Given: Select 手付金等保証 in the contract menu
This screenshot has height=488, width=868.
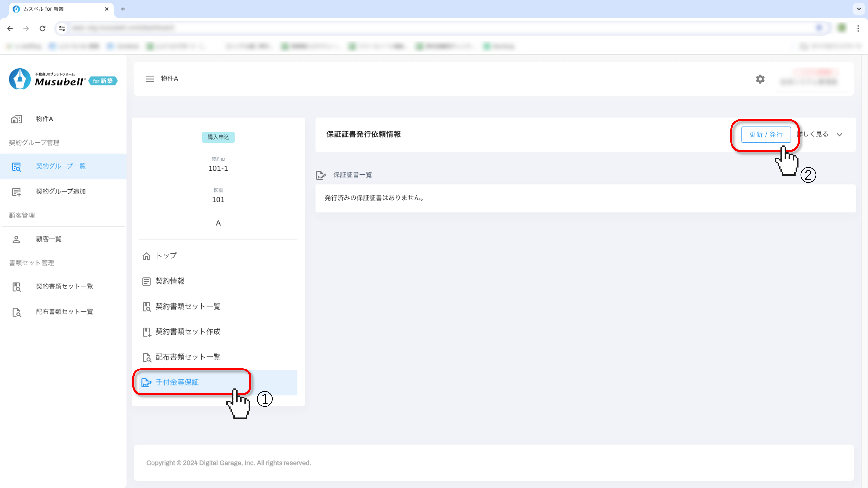Looking at the screenshot, I should pyautogui.click(x=177, y=382).
